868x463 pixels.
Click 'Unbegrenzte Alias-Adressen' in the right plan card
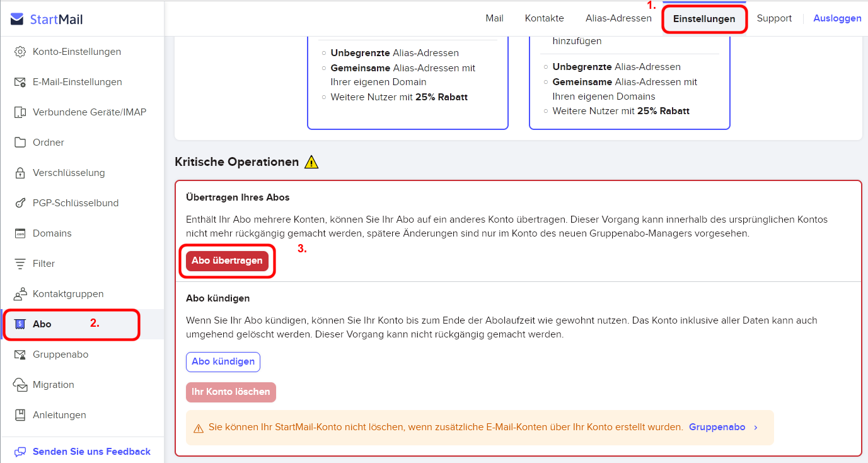click(x=616, y=67)
